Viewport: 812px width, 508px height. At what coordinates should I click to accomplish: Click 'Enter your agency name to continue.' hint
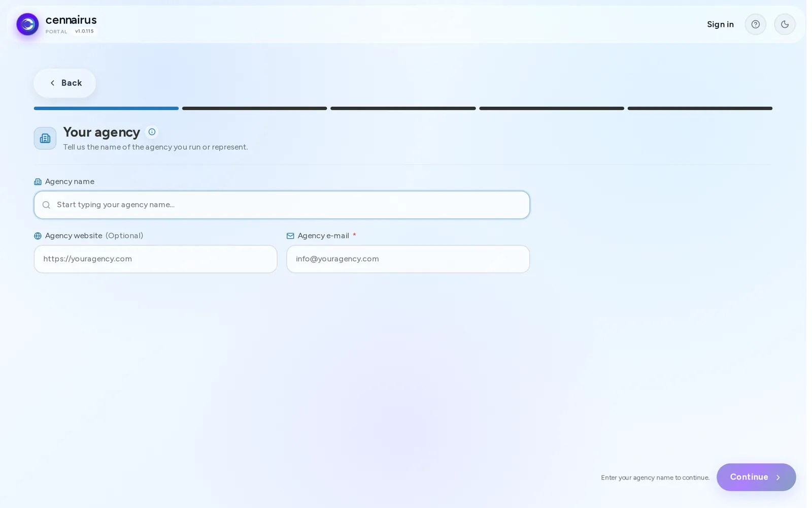pyautogui.click(x=655, y=478)
